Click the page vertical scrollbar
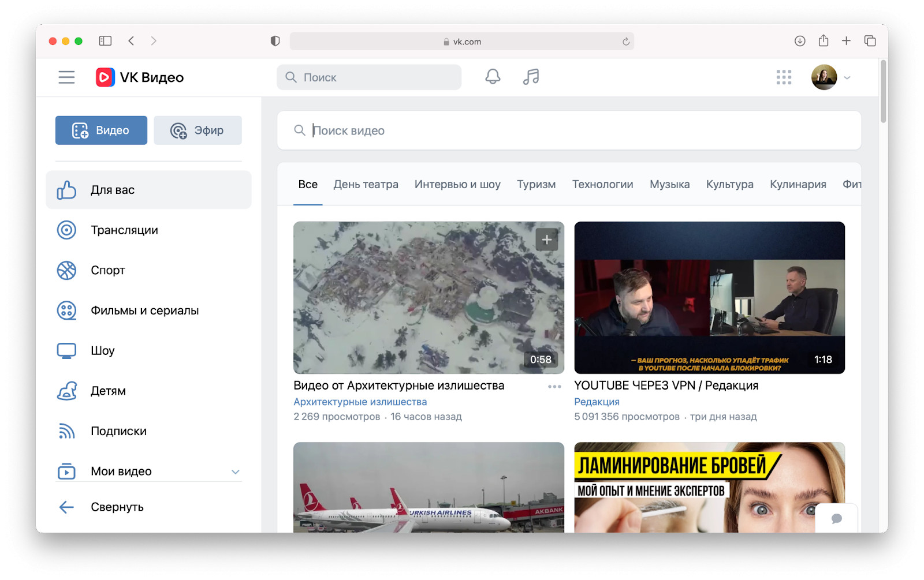924x580 pixels. (x=883, y=92)
